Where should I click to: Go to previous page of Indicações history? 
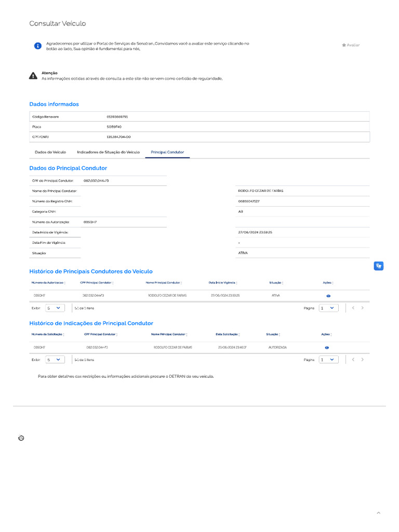353,360
